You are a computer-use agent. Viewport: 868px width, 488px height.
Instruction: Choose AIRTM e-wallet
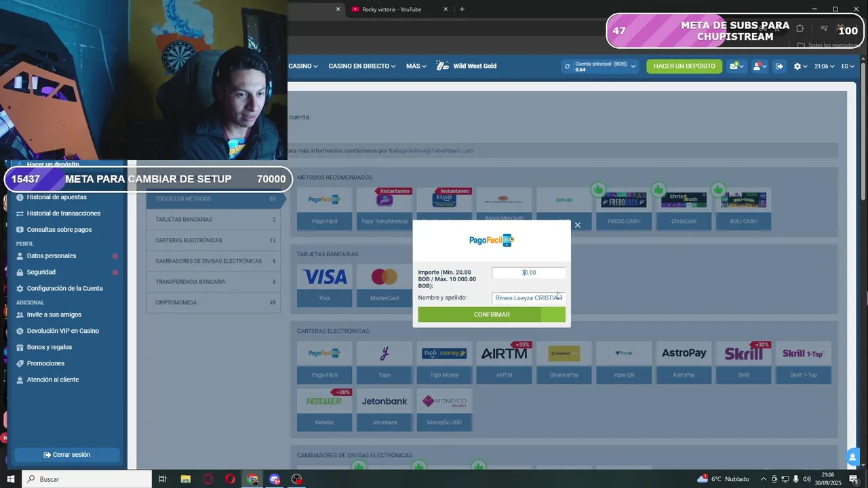tap(504, 363)
